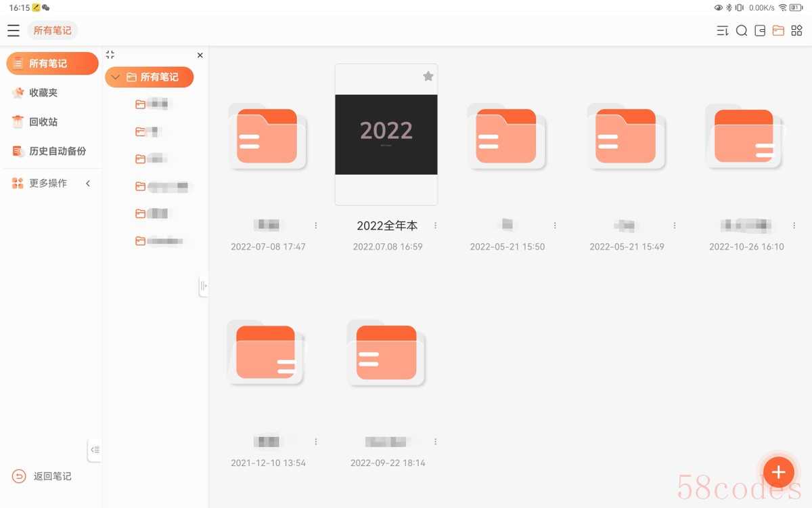This screenshot has height=508, width=812.
Task: Toggle the orange folder tree view icon
Action: [x=778, y=30]
